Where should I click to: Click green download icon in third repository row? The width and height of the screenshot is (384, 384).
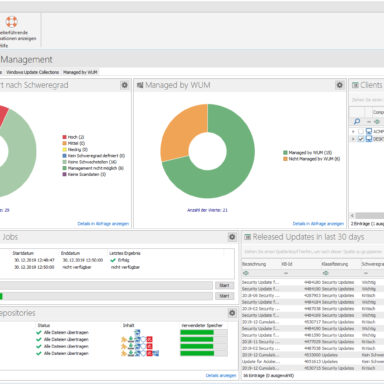[131, 346]
